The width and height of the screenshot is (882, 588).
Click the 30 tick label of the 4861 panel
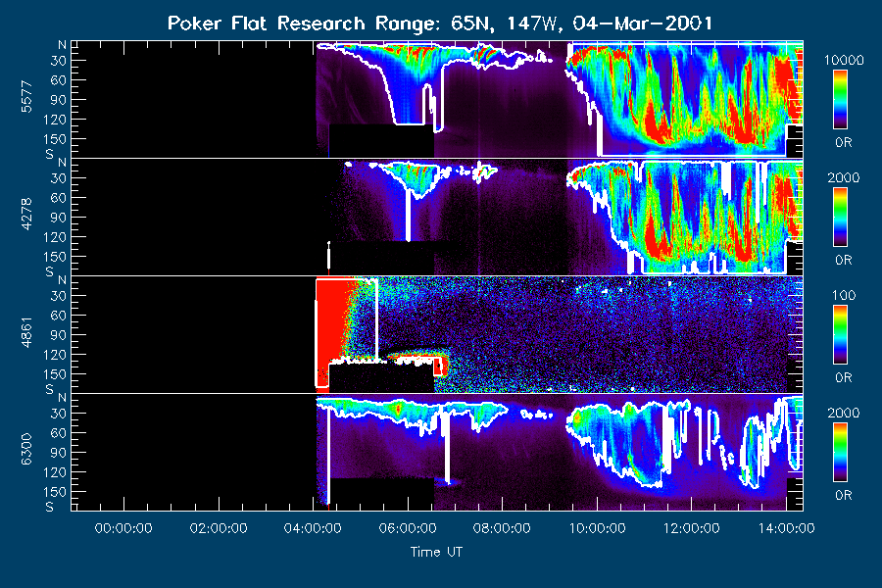tap(59, 296)
